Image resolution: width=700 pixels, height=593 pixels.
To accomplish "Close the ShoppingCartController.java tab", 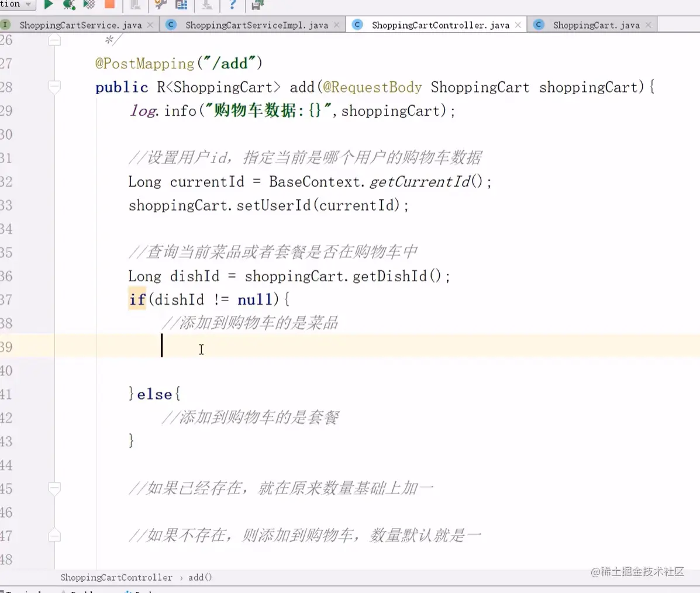I will pos(518,25).
